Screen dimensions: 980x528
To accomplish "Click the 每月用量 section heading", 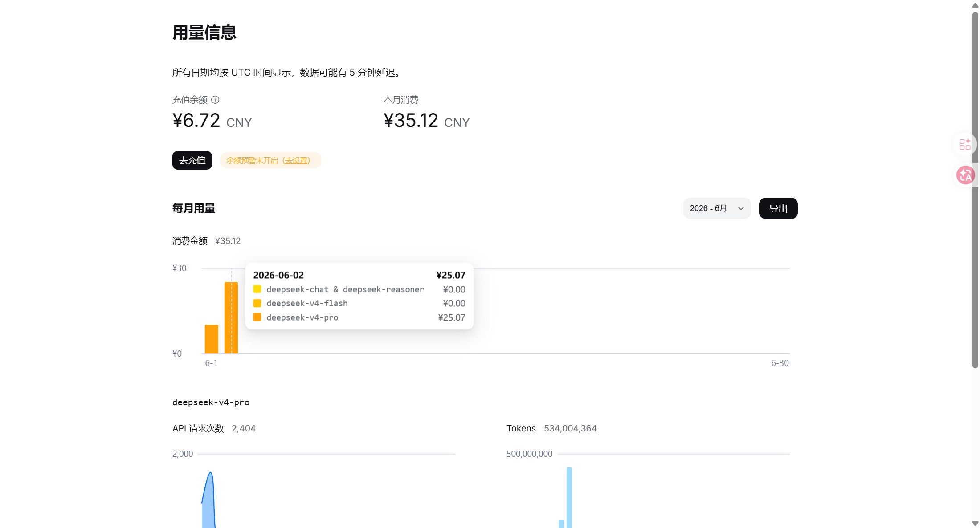I will pos(194,208).
